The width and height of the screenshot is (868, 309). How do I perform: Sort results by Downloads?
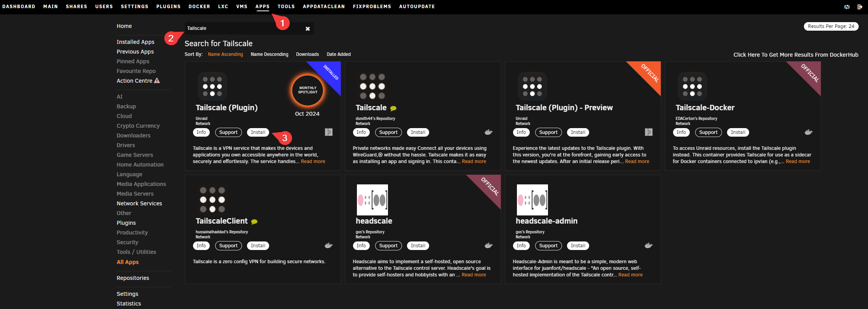pyautogui.click(x=307, y=54)
